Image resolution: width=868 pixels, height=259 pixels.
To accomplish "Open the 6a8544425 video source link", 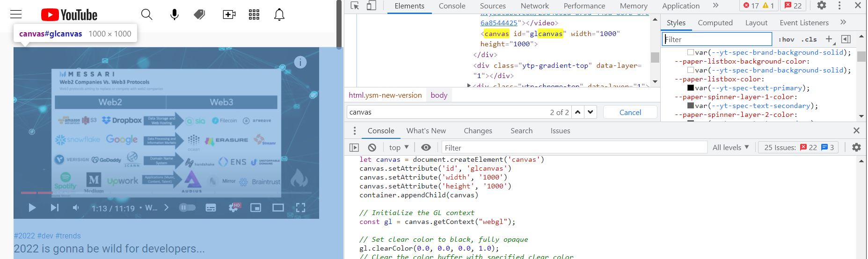I will pos(499,23).
